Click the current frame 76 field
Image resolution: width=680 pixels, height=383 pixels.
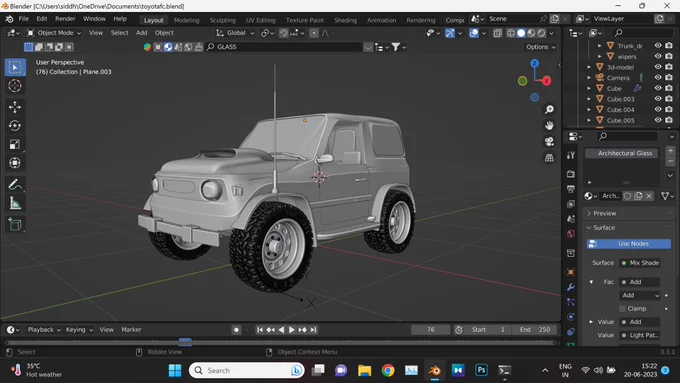[x=431, y=330]
